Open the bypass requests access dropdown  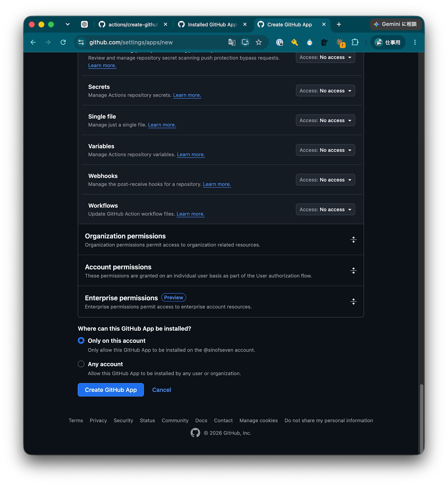pyautogui.click(x=325, y=58)
